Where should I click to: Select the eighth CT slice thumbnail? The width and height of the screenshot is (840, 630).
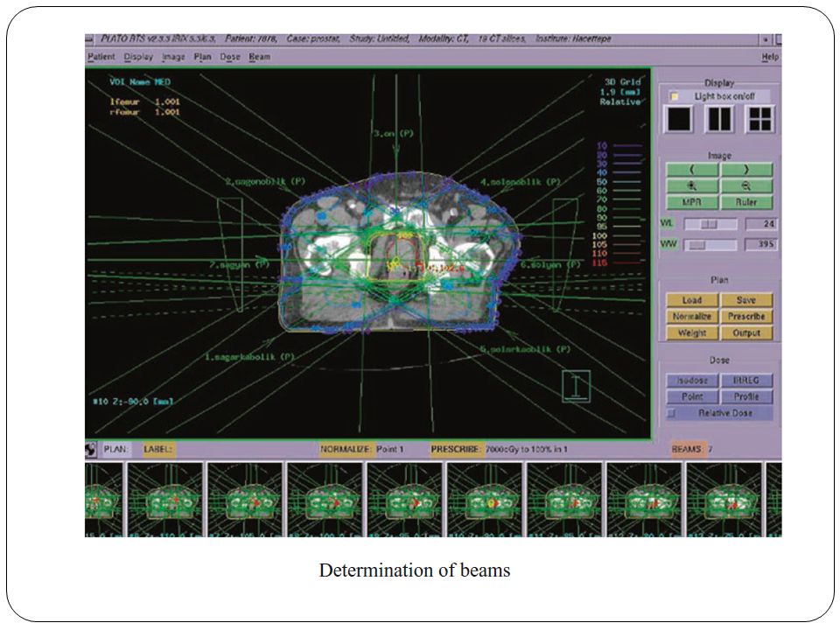(x=644, y=500)
